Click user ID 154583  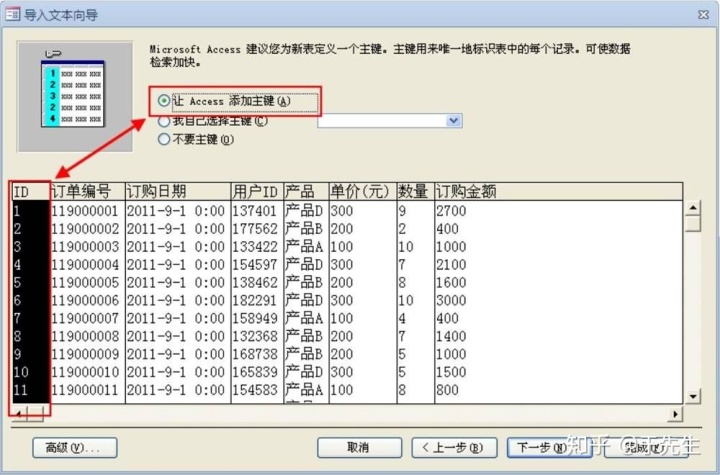pyautogui.click(x=255, y=390)
